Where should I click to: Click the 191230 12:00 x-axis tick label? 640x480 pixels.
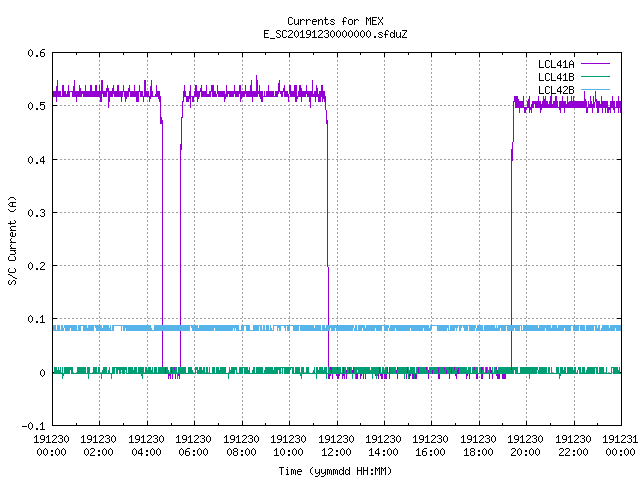(x=336, y=446)
